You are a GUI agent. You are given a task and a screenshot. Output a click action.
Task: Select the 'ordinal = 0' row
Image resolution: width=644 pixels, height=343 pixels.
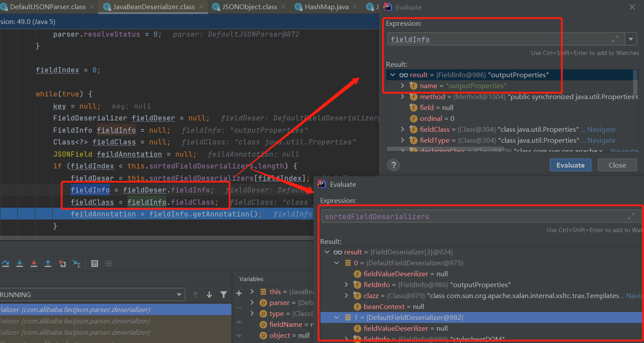[437, 119]
